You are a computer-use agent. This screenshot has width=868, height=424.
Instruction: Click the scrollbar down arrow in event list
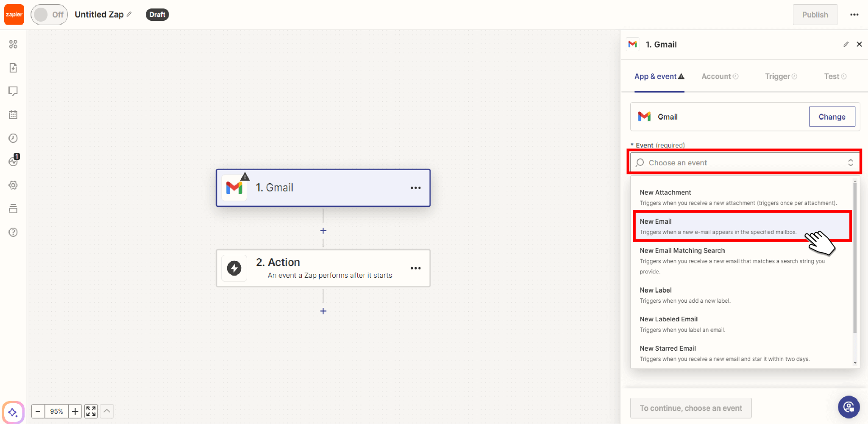855,363
